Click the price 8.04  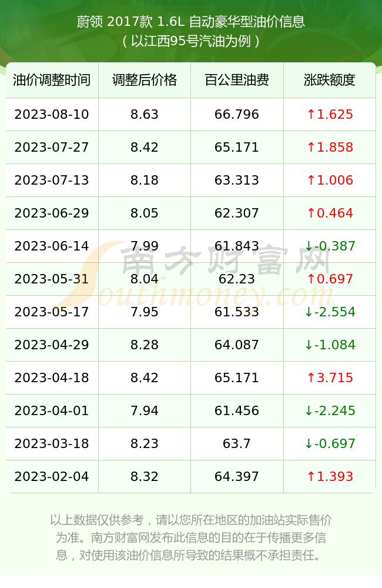pyautogui.click(x=145, y=279)
